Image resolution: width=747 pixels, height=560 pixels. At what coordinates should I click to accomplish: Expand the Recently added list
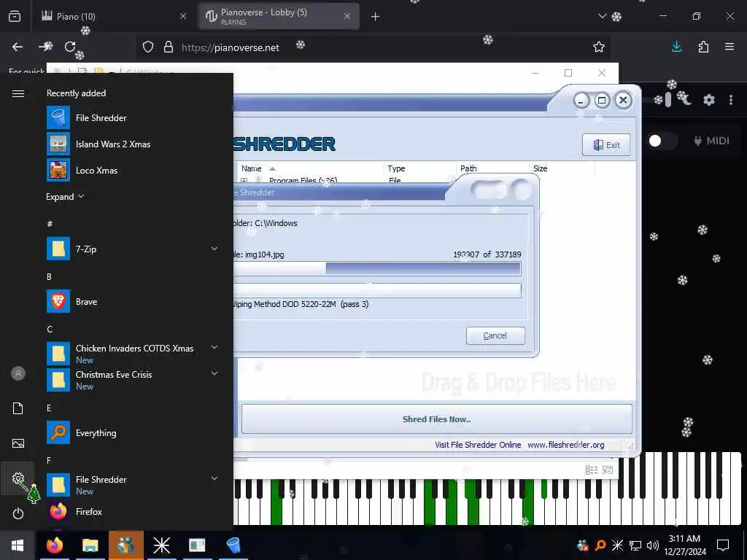point(65,196)
